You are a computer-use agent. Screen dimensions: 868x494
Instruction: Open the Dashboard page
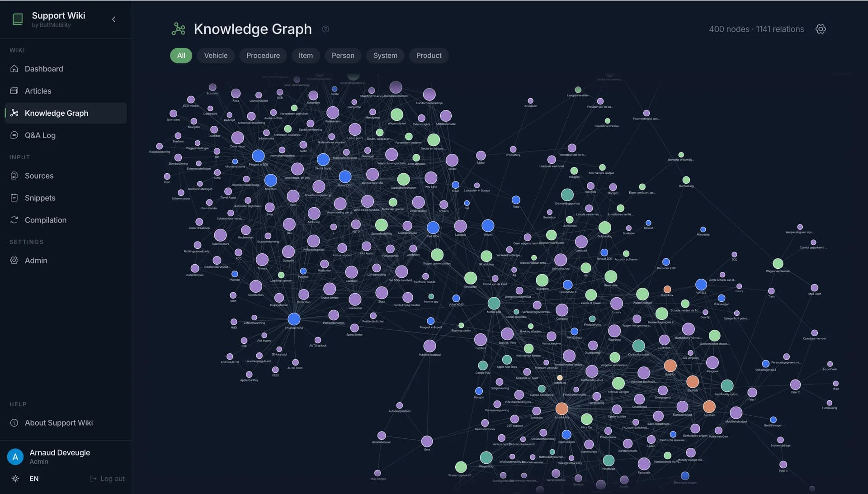click(66, 69)
